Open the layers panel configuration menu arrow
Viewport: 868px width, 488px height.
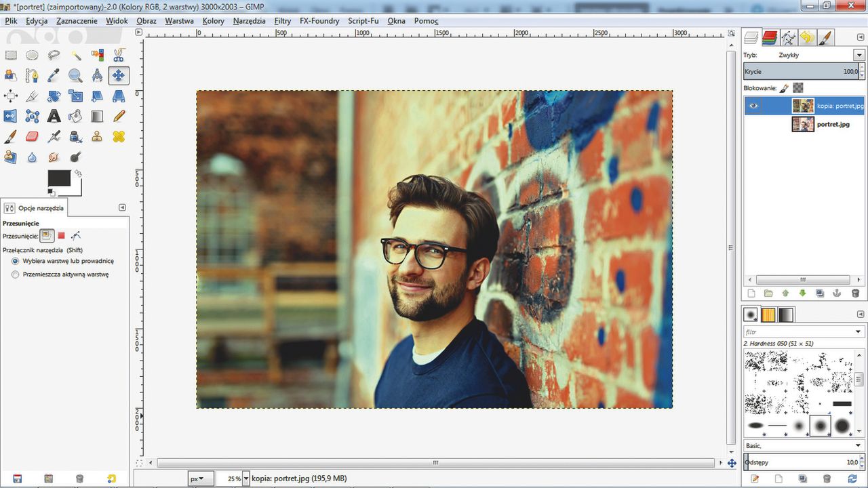coord(861,38)
